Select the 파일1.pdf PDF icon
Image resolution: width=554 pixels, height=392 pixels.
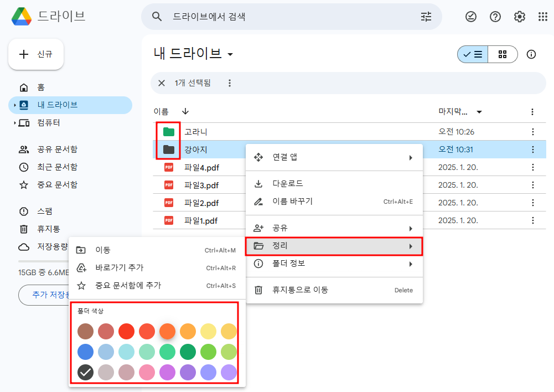point(169,220)
